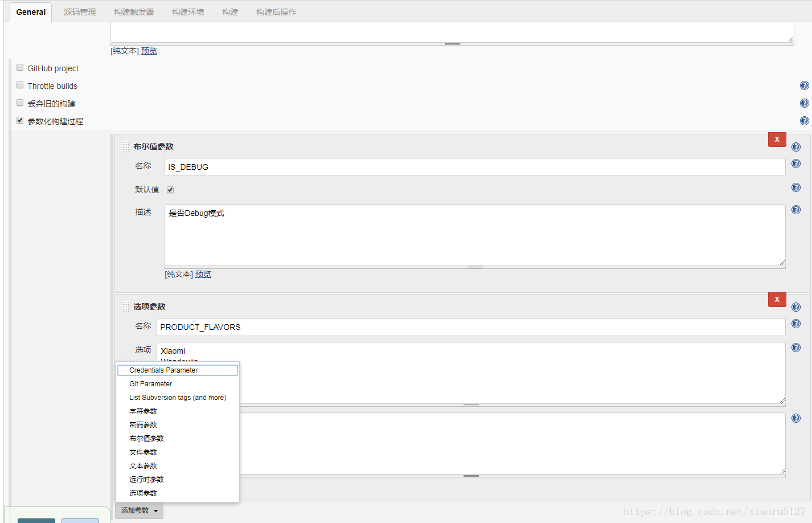Switch to the 构建环境 tab
The height and width of the screenshot is (523, 812).
point(188,12)
